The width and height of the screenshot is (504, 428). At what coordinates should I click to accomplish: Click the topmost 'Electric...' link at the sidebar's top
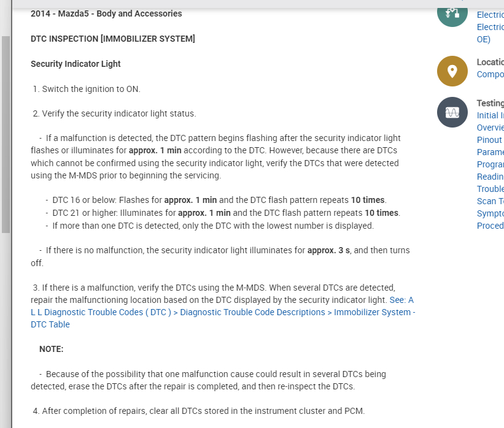click(490, 15)
